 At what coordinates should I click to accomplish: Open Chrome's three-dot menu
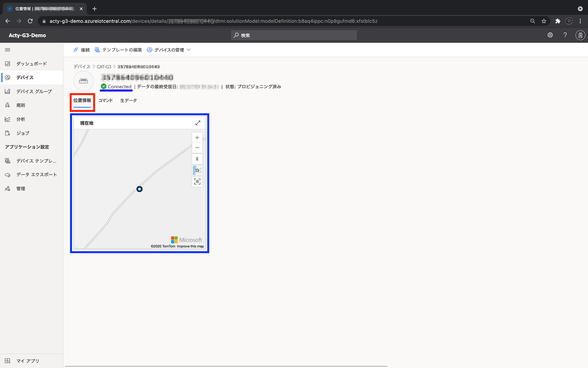point(580,21)
